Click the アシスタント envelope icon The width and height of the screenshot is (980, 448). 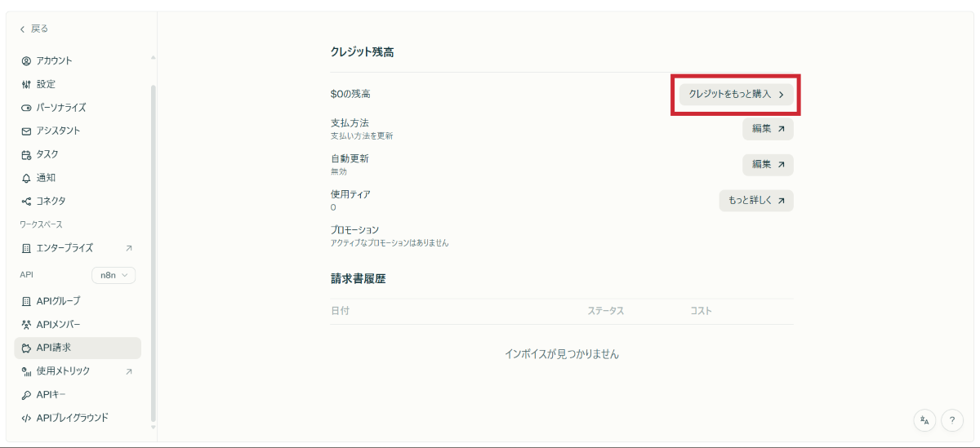[x=26, y=131]
